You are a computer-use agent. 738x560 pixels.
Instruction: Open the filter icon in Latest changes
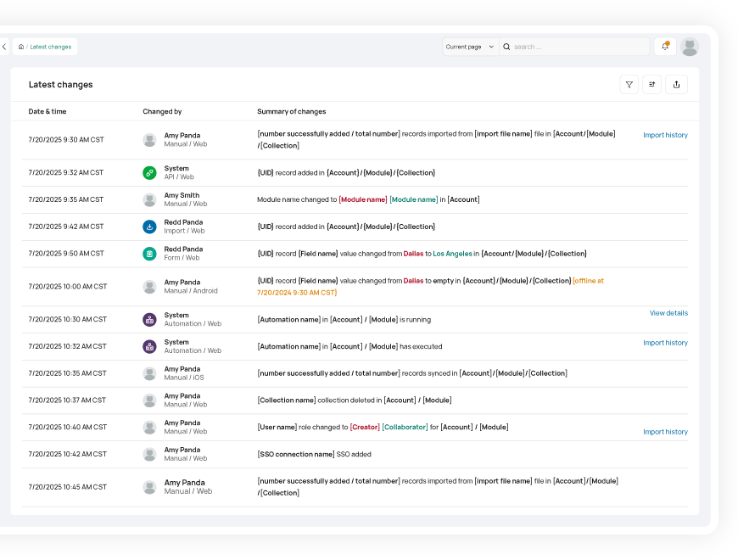pyautogui.click(x=629, y=84)
